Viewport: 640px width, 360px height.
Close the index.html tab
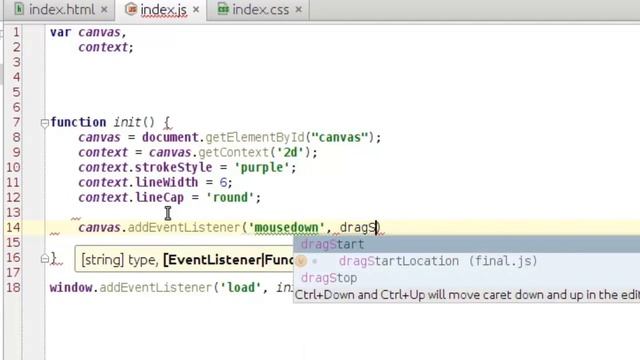coord(104,9)
